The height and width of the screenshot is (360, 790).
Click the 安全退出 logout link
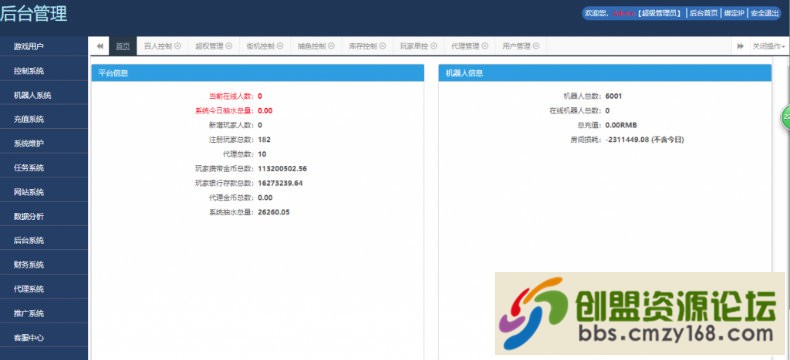(764, 14)
